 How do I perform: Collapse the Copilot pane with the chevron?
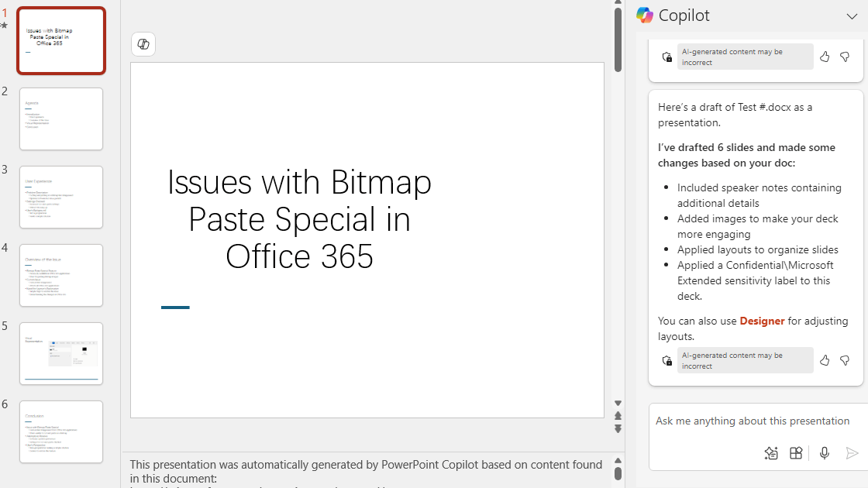pos(852,16)
